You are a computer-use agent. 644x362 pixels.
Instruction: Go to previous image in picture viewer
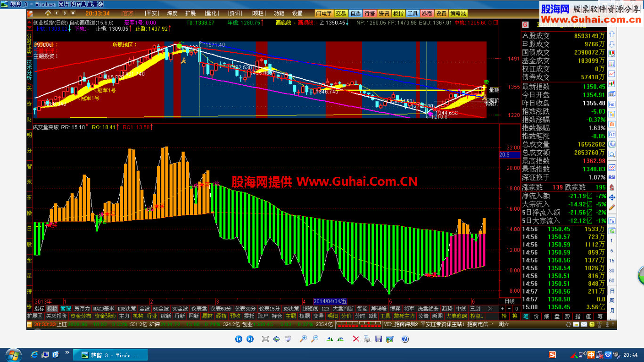pos(239,339)
